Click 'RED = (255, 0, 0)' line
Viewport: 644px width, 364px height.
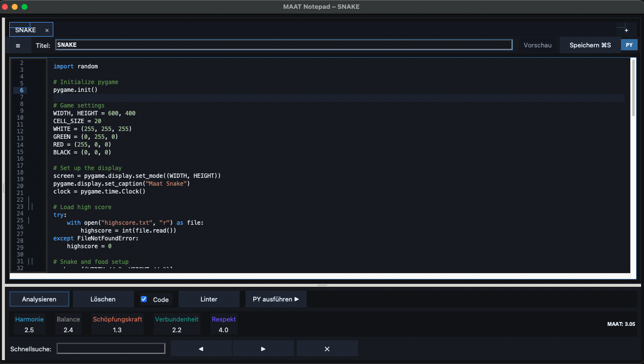pos(82,145)
